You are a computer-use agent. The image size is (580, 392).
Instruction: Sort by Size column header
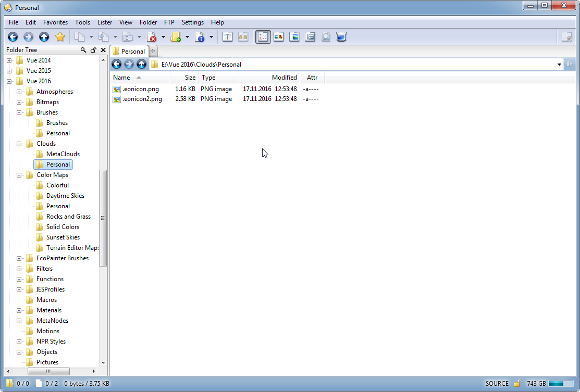click(x=184, y=78)
